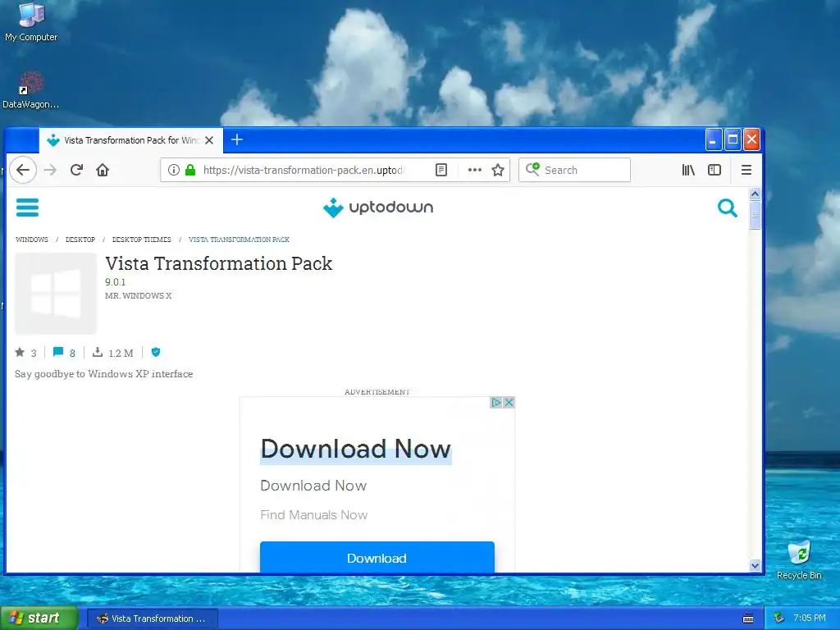Select the Recycle Bin desktop icon

tap(799, 559)
